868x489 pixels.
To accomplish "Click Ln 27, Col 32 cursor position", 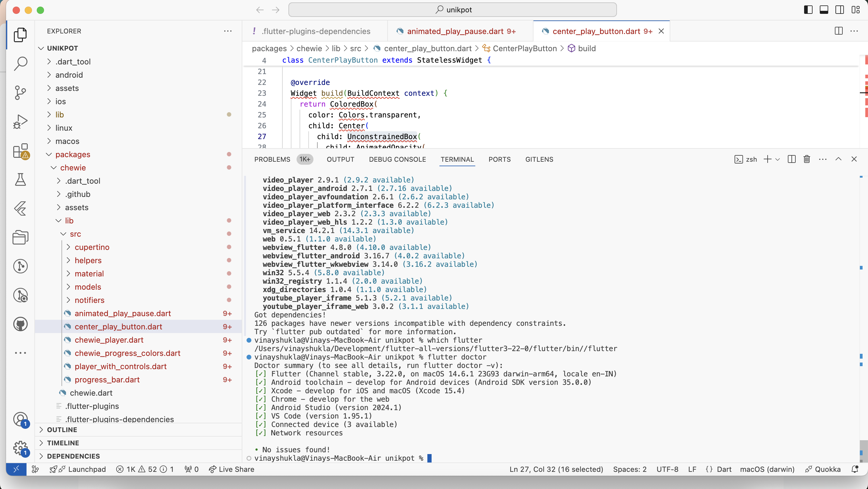I will (x=556, y=469).
